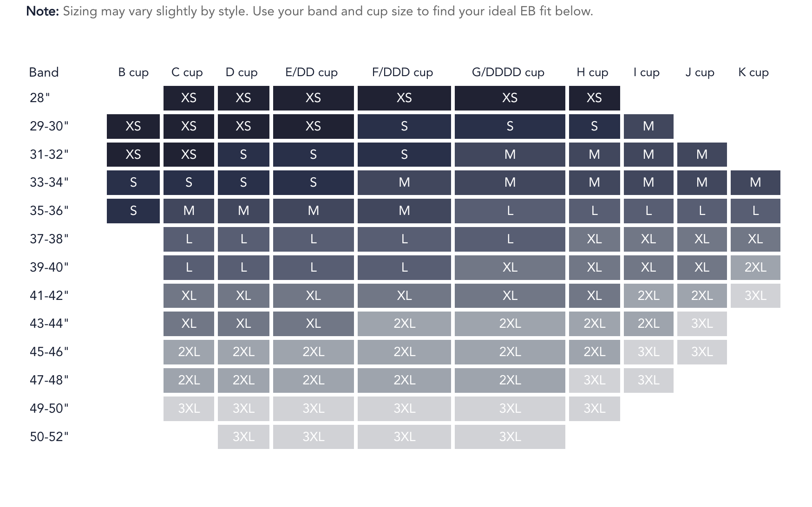
Task: Select XL cell for 37-38" band H cup
Action: click(x=594, y=239)
